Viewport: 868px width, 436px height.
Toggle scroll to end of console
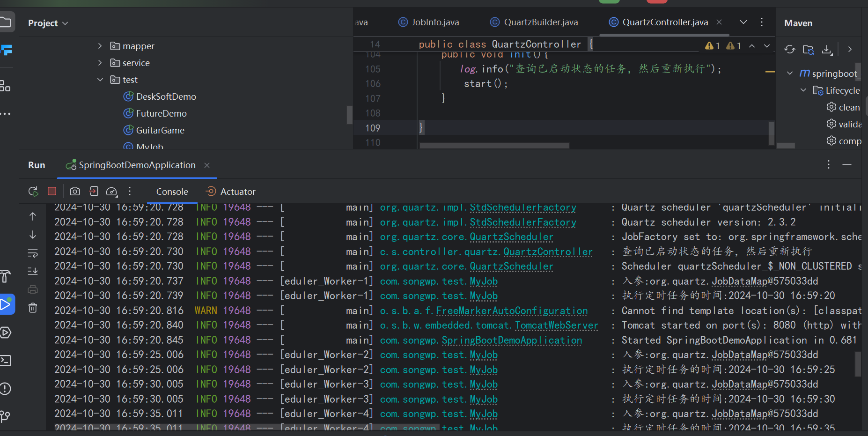pyautogui.click(x=33, y=271)
